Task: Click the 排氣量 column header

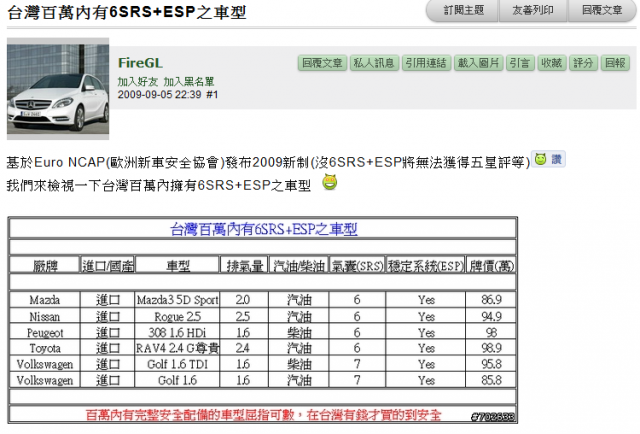Action: coord(244,266)
